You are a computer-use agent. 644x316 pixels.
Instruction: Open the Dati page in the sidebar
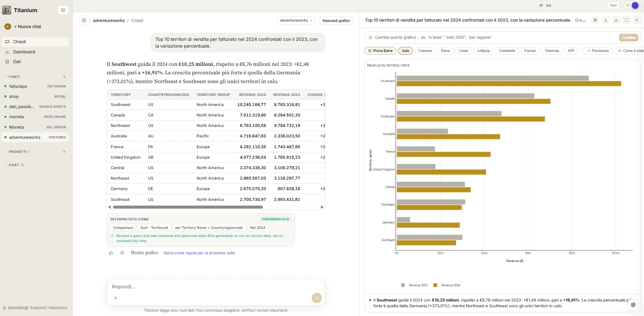pyautogui.click(x=35, y=62)
